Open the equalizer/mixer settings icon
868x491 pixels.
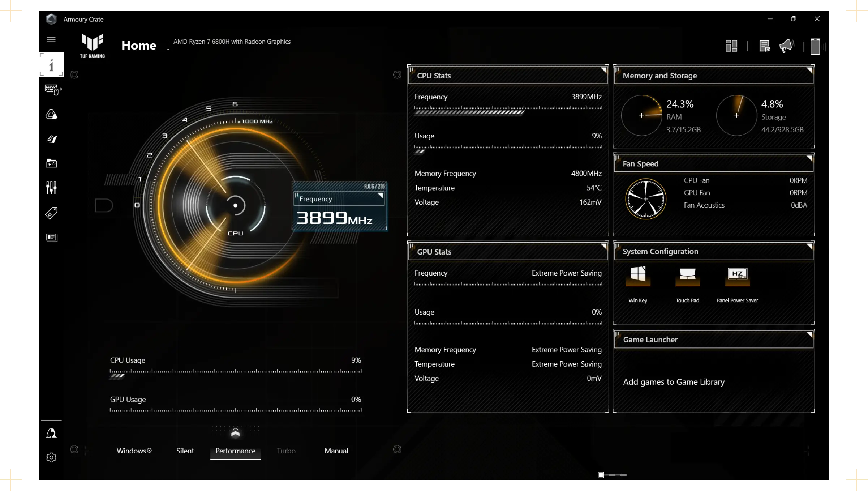tap(51, 187)
